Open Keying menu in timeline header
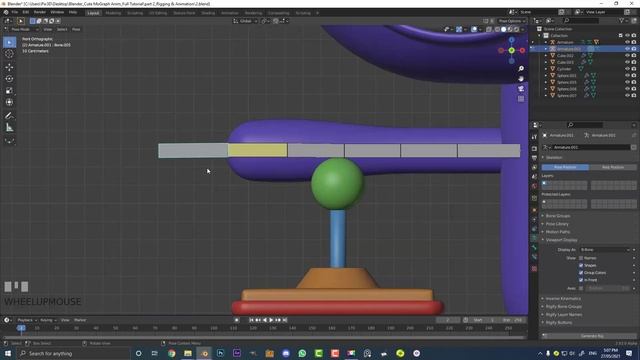640x360 pixels. tap(47, 320)
